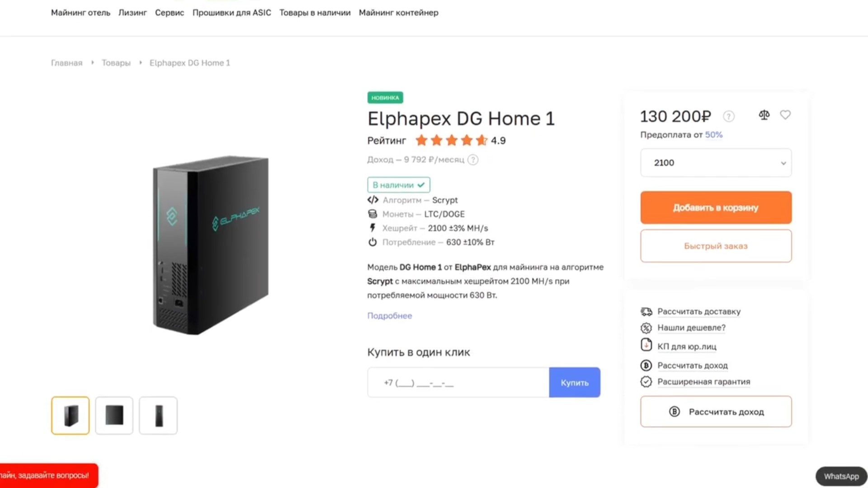The width and height of the screenshot is (868, 488).
Task: Click the Быстрый заказ button
Action: (x=716, y=246)
